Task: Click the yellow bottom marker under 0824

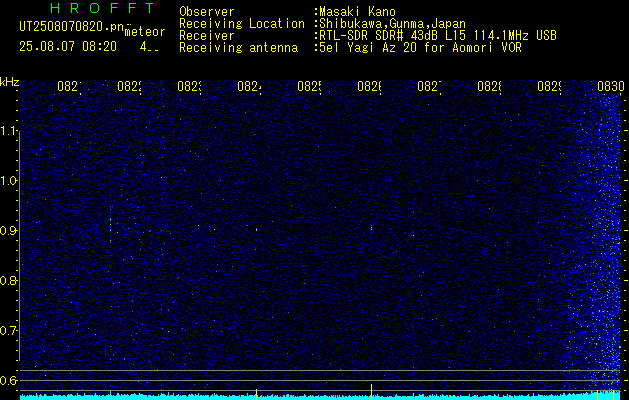Action: [x=256, y=394]
